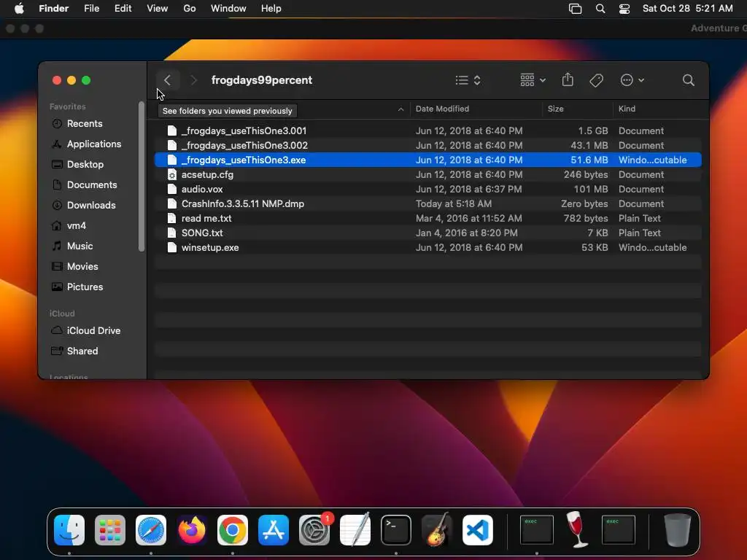This screenshot has width=747, height=560.
Task: Open the ellipsis Action menu in toolbar
Action: 632,80
